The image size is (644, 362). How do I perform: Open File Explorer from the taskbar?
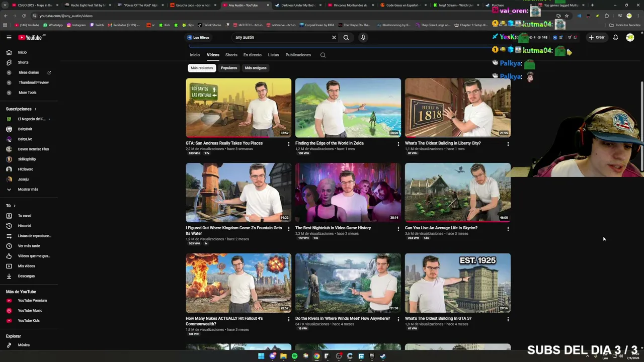pos(283,356)
